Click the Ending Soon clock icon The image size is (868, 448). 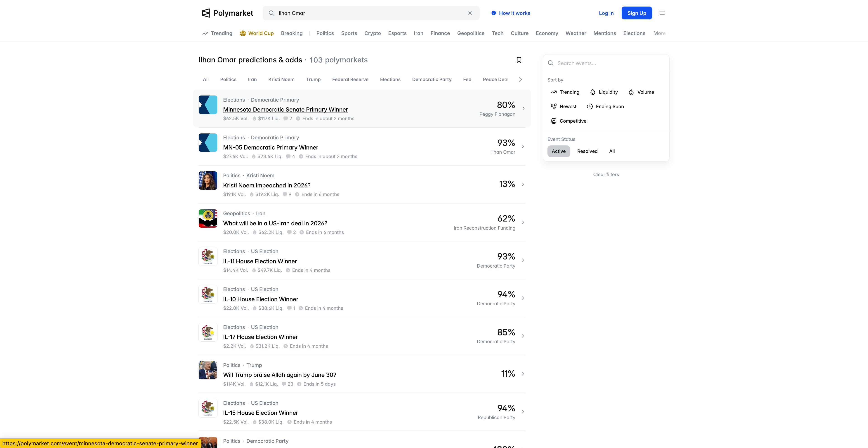[590, 107]
